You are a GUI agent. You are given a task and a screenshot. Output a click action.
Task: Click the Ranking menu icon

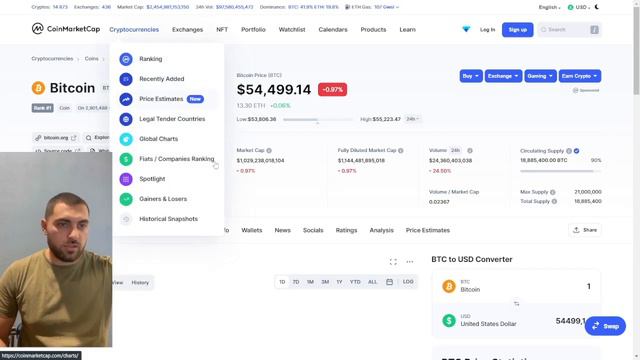pyautogui.click(x=126, y=59)
